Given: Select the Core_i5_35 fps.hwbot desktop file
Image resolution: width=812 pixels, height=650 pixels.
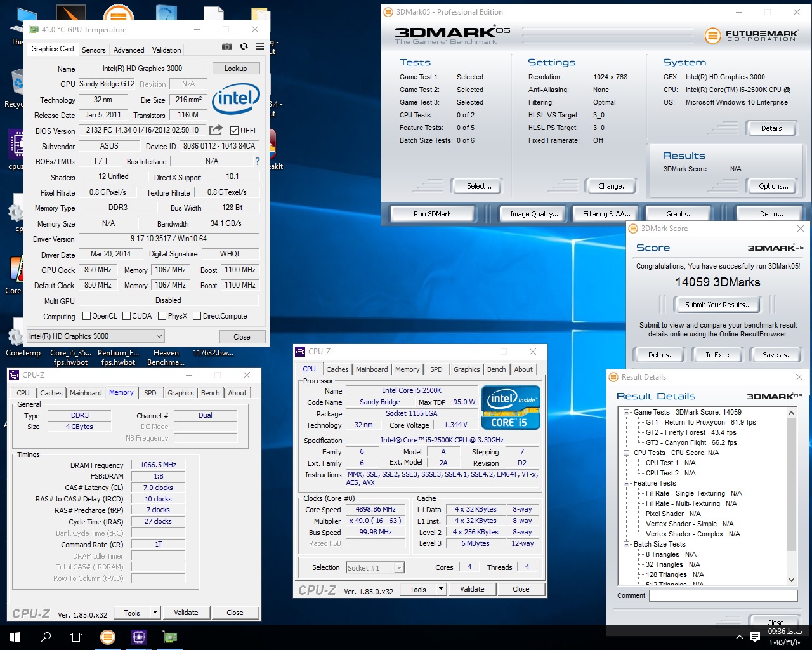Looking at the screenshot, I should 70,357.
